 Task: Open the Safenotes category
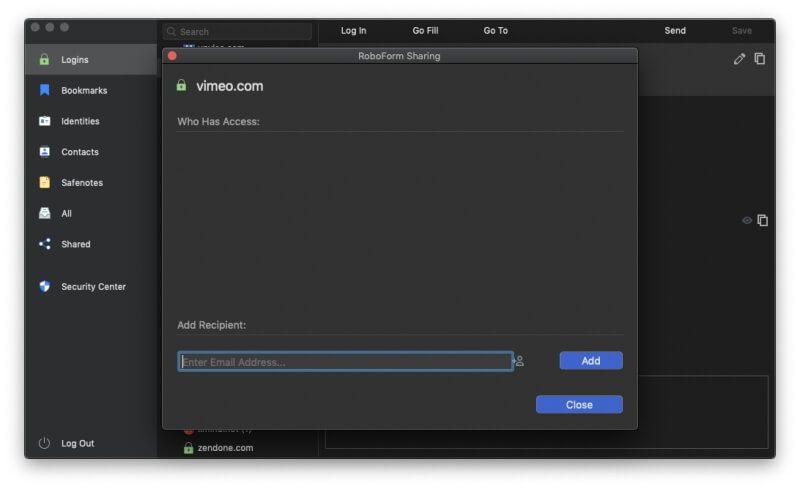point(91,182)
